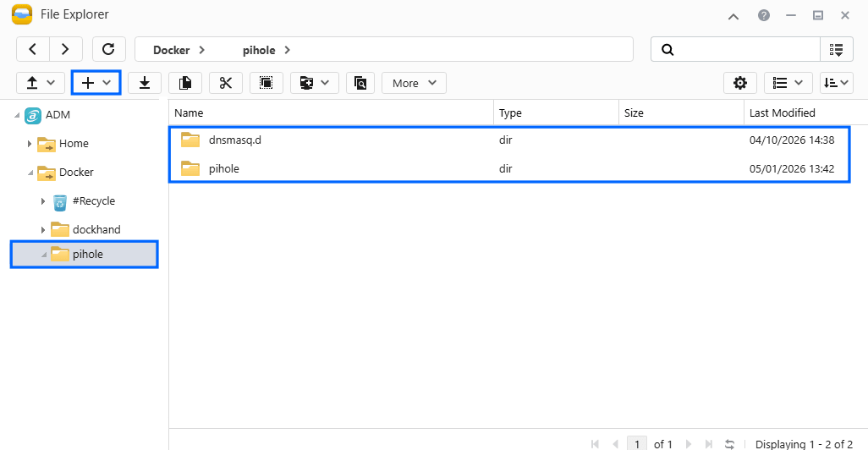Click chevron after pihole in breadcrumb
The image size is (868, 450).
point(288,50)
